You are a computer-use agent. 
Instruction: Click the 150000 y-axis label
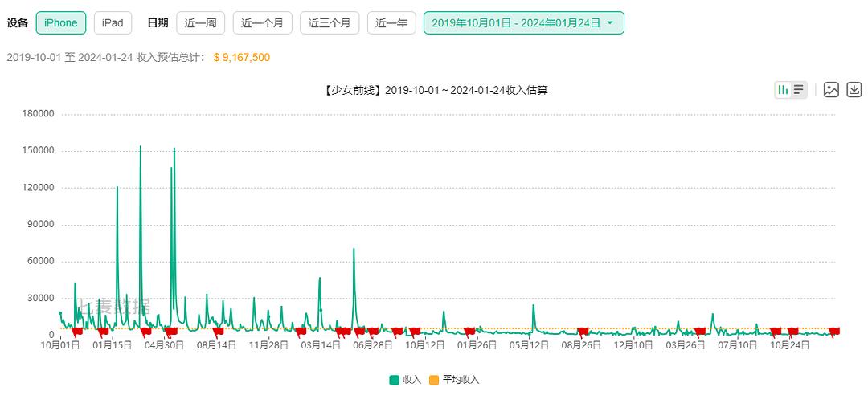(x=38, y=151)
